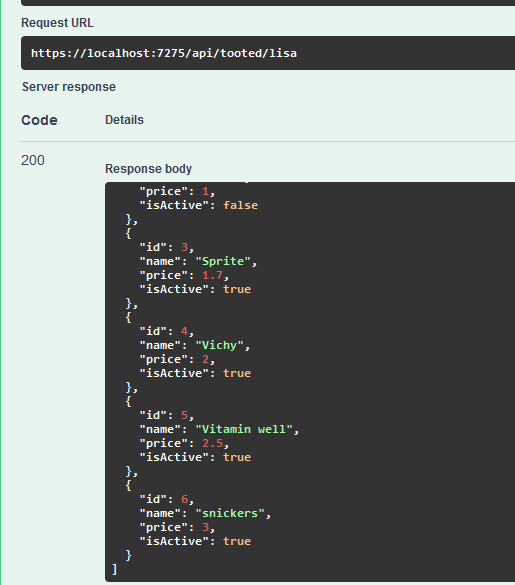515x585 pixels.
Task: Click the Server response label
Action: (69, 87)
